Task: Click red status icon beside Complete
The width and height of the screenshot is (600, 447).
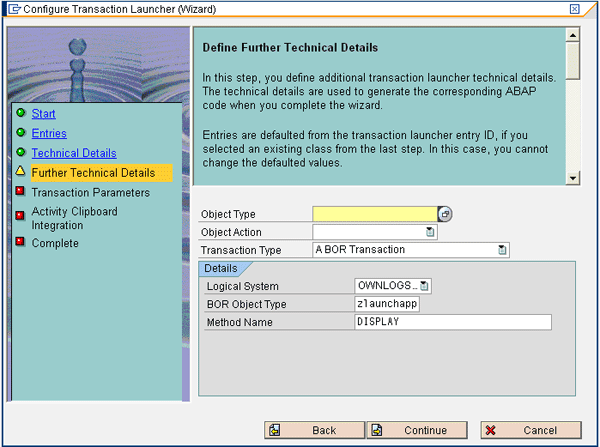Action: 20,241
